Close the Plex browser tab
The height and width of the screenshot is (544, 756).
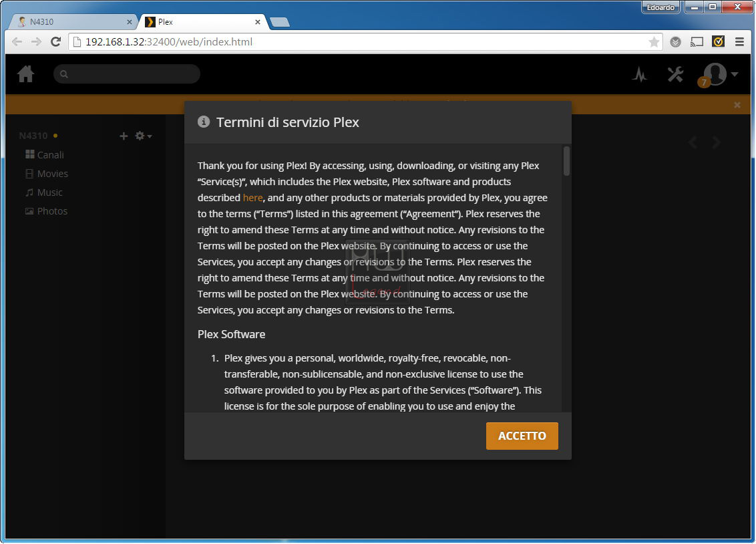coord(258,21)
